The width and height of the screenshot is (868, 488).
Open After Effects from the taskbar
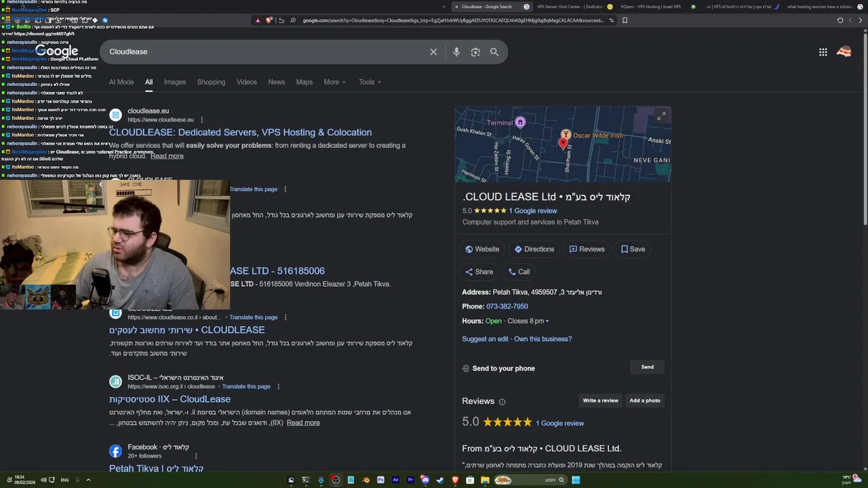395,480
